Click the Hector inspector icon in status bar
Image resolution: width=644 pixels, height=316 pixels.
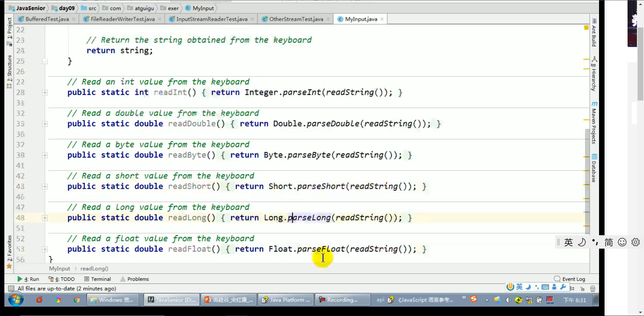(593, 289)
